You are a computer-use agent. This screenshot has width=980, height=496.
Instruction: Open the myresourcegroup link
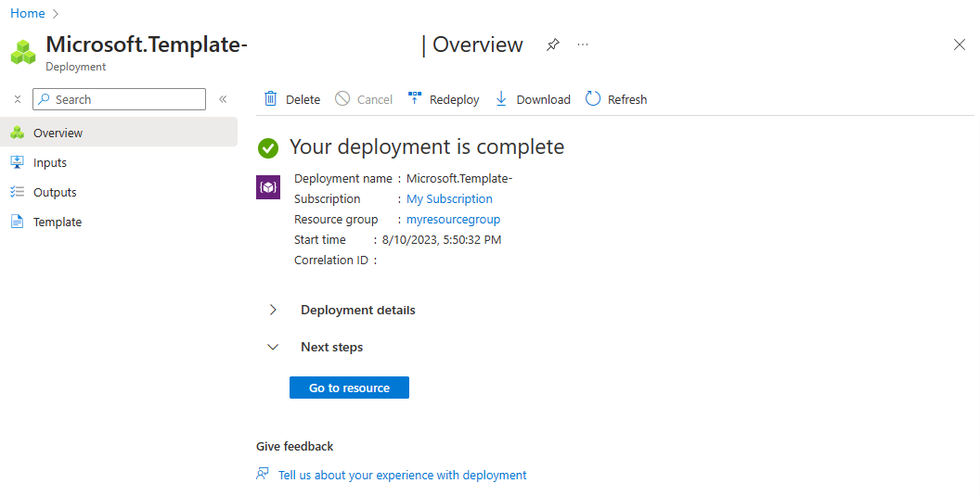(x=453, y=220)
